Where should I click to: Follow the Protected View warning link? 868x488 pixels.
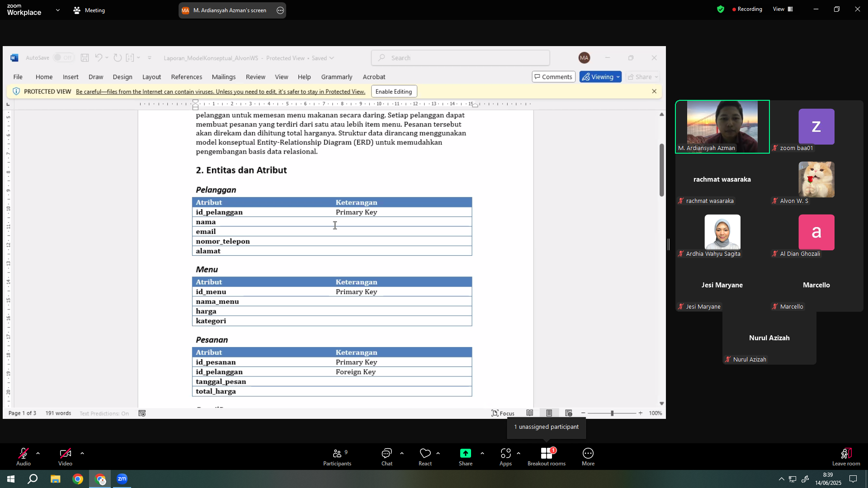[221, 92]
